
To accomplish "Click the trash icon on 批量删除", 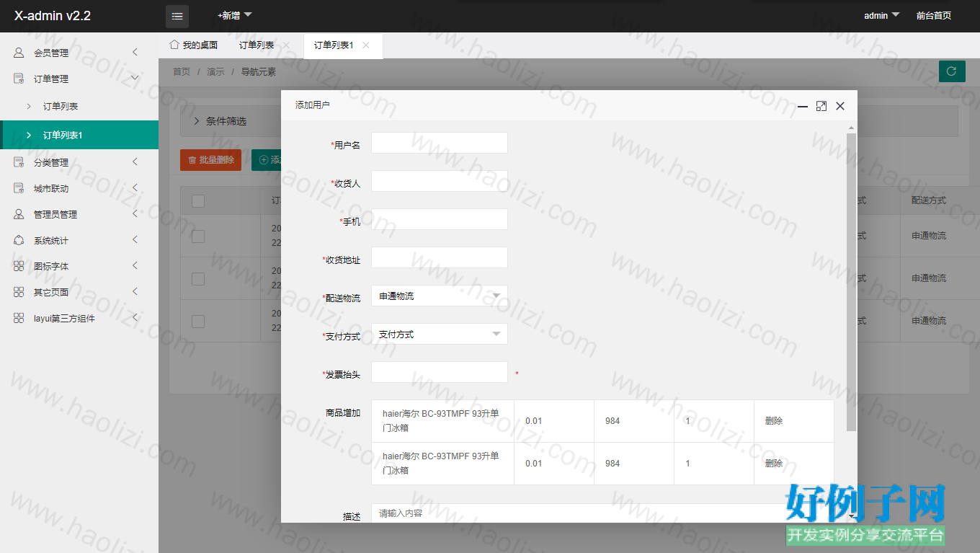I will click(192, 160).
